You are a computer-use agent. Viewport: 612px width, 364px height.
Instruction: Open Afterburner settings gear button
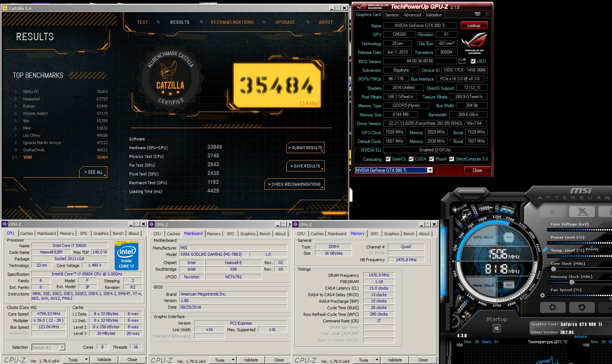click(x=552, y=307)
